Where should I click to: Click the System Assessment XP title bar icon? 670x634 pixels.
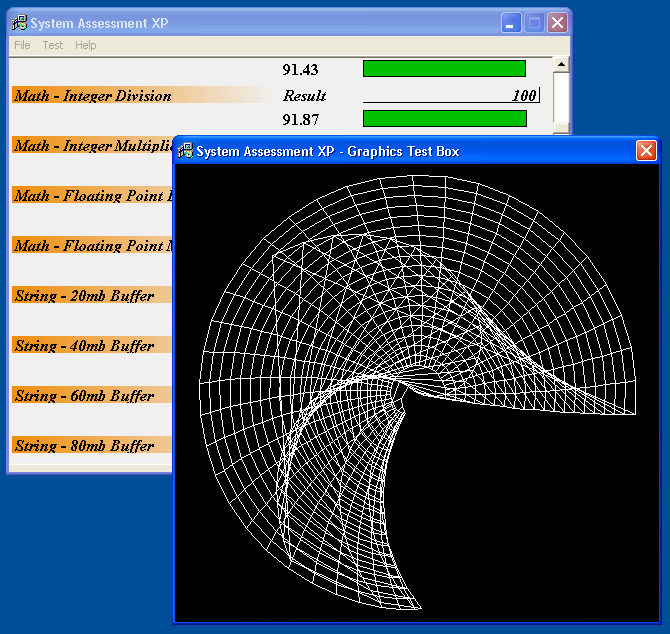tap(19, 23)
